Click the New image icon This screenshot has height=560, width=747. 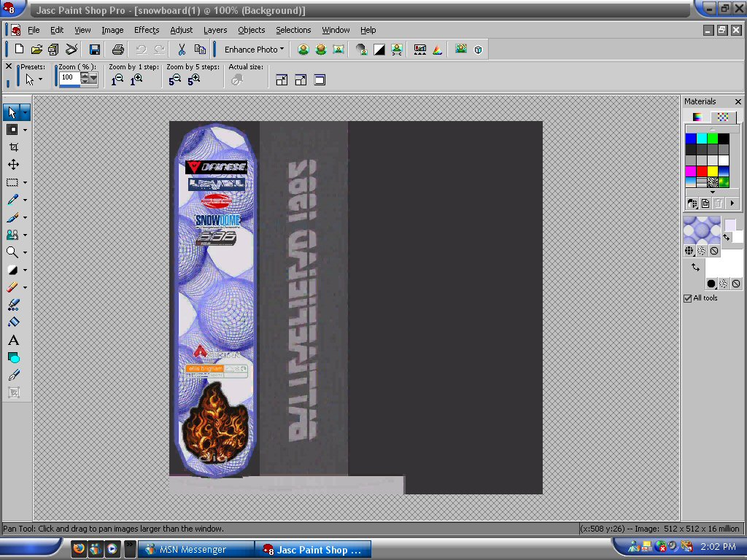point(19,49)
